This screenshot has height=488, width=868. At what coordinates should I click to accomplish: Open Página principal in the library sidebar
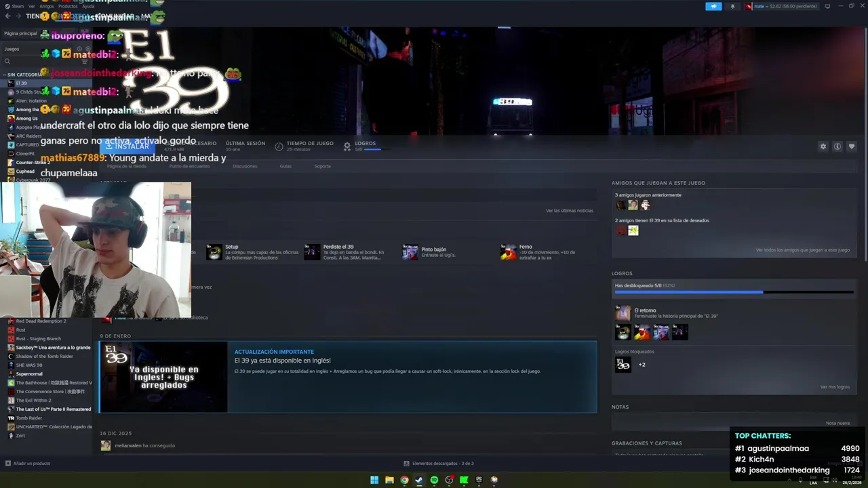20,33
